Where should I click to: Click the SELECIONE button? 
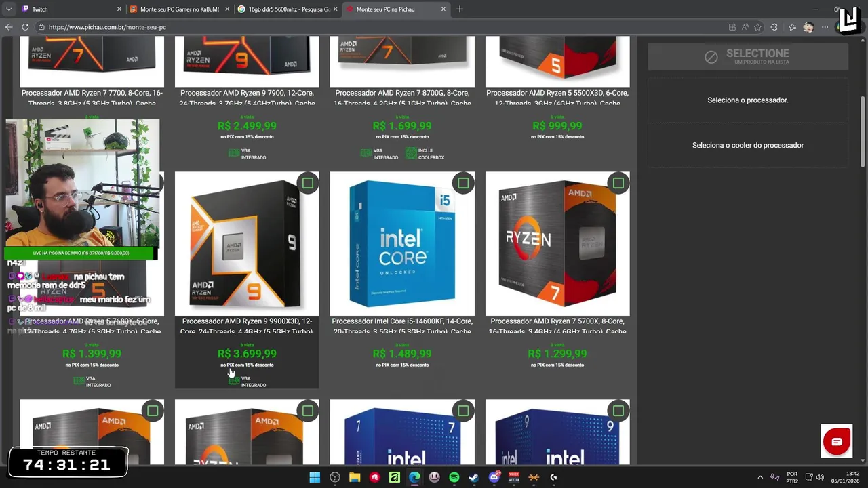click(747, 57)
